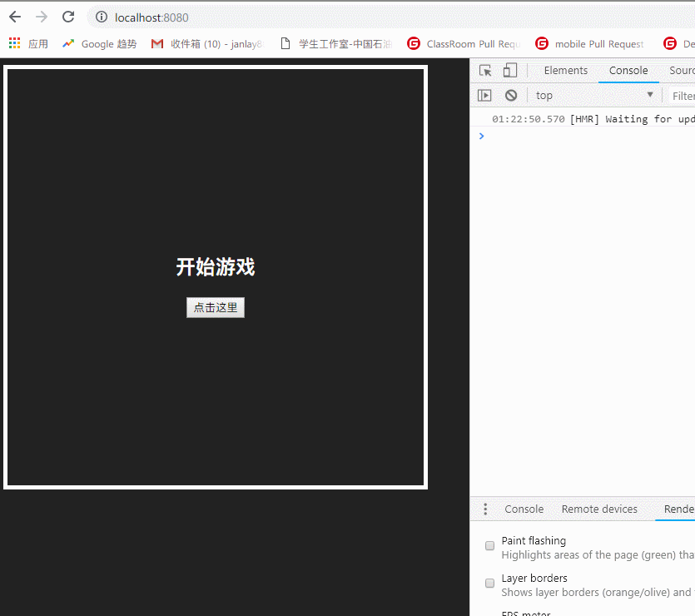Switch to the Sources tab

click(x=682, y=71)
